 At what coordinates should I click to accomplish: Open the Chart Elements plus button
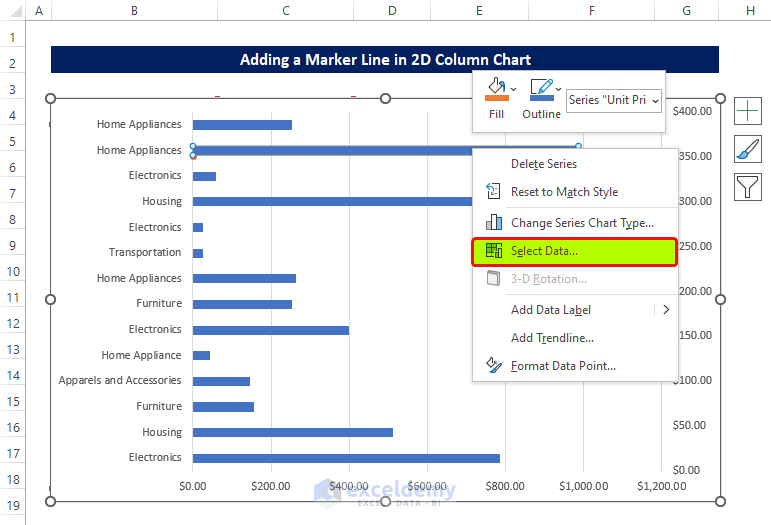click(x=748, y=110)
